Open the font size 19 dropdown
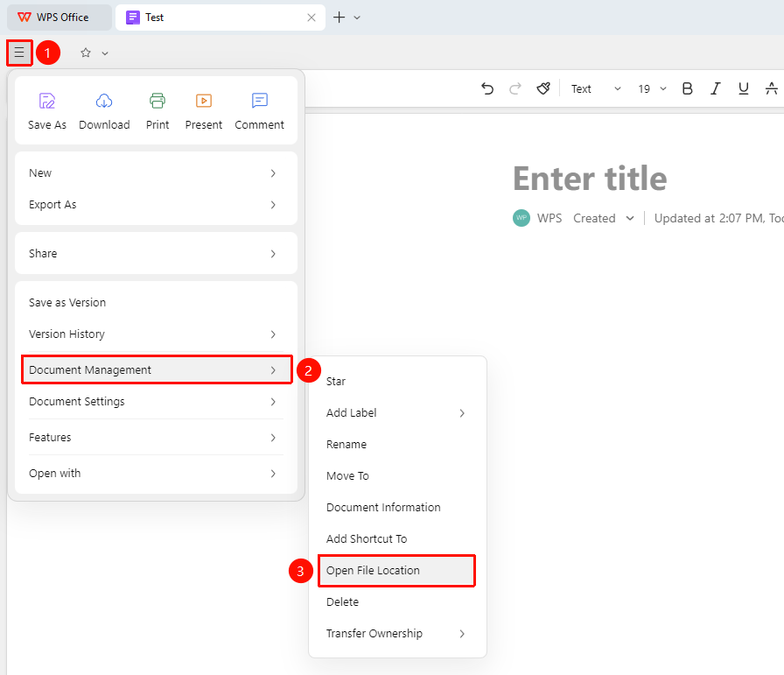The height and width of the screenshot is (675, 784). pos(652,88)
